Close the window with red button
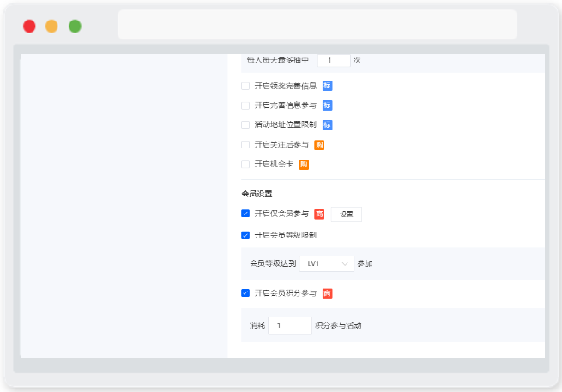This screenshot has height=392, width=562. pos(29,26)
